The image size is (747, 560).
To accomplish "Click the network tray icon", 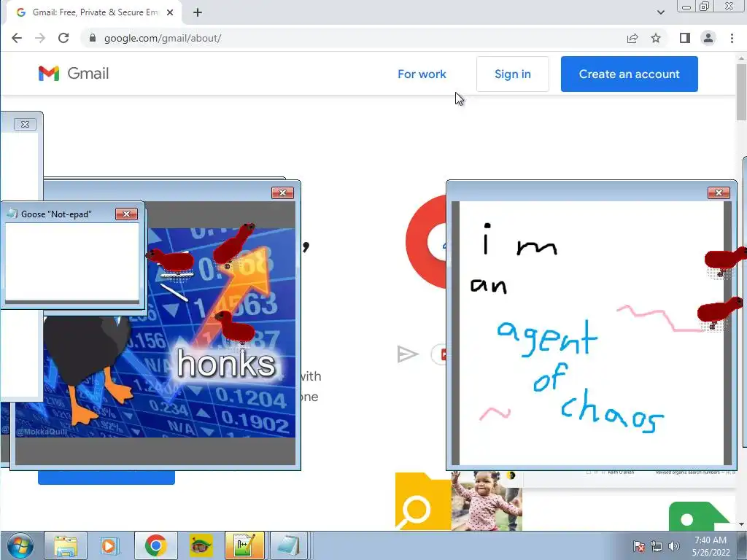I will (657, 547).
